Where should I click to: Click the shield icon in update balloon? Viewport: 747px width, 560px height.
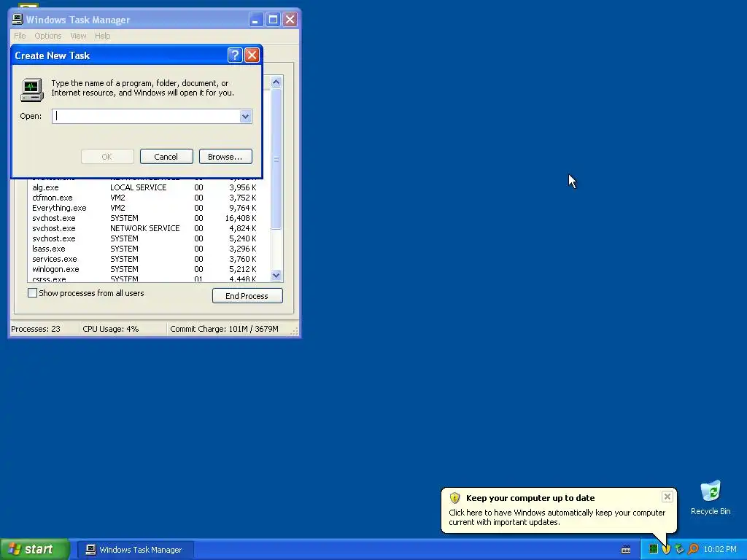coord(455,498)
